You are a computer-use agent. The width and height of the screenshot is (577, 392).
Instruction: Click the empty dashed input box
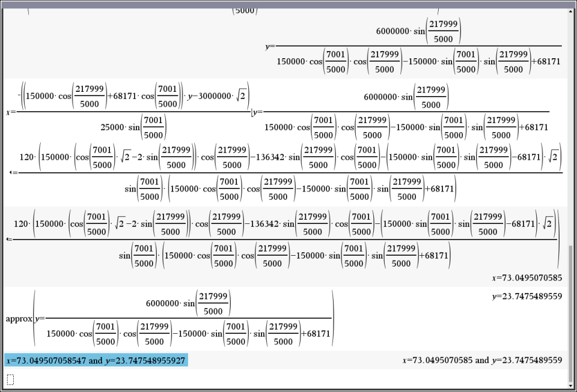10,379
